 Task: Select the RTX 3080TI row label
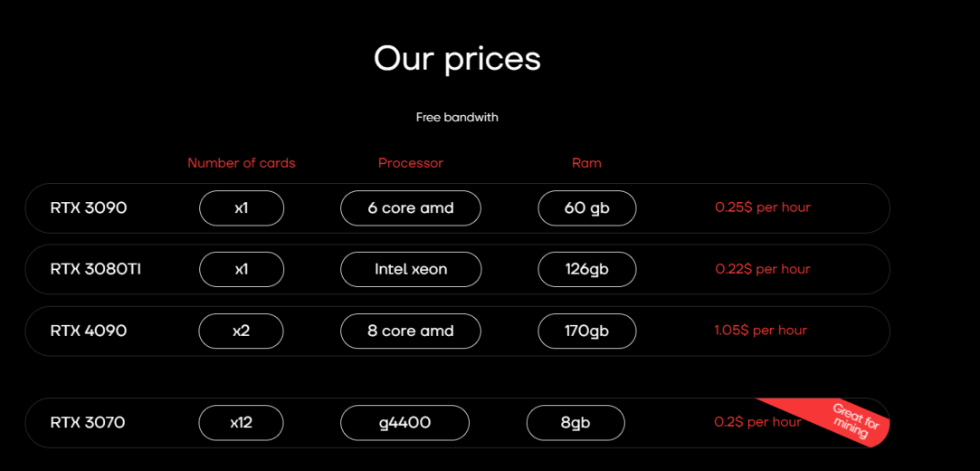click(95, 269)
